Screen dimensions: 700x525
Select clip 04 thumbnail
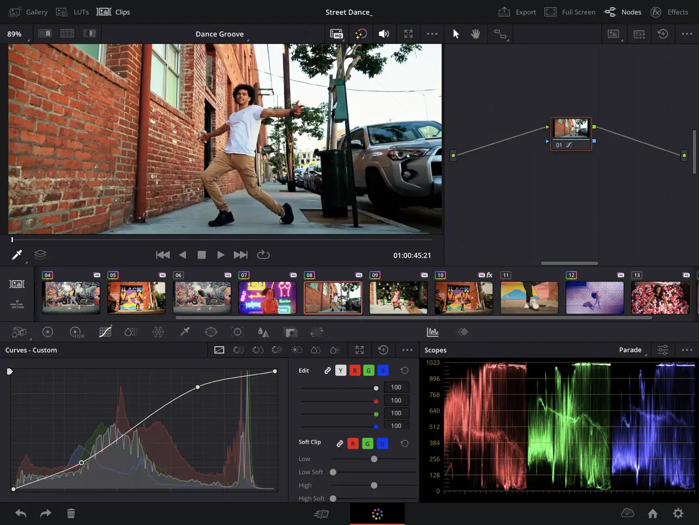coord(71,297)
